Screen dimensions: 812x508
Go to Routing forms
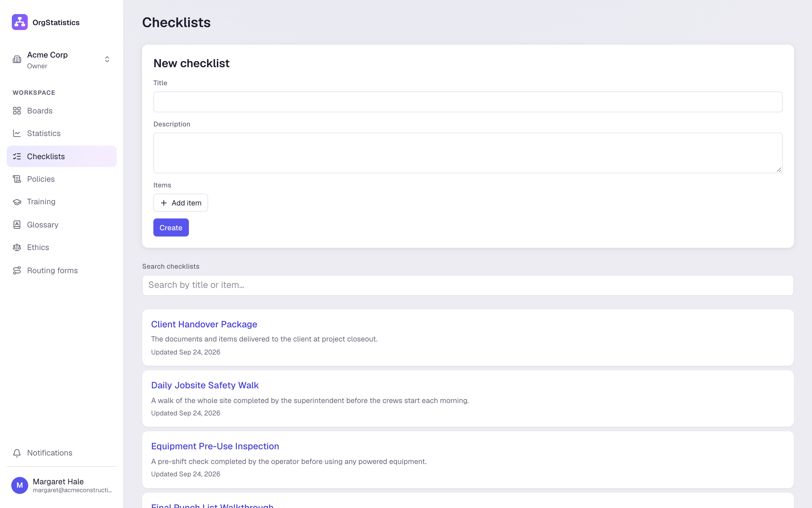coord(62,270)
